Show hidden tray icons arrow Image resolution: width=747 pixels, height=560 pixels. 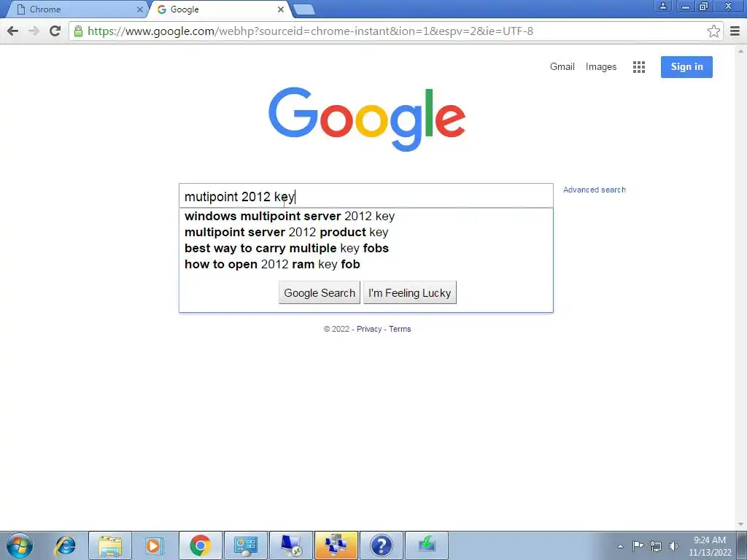coord(620,546)
